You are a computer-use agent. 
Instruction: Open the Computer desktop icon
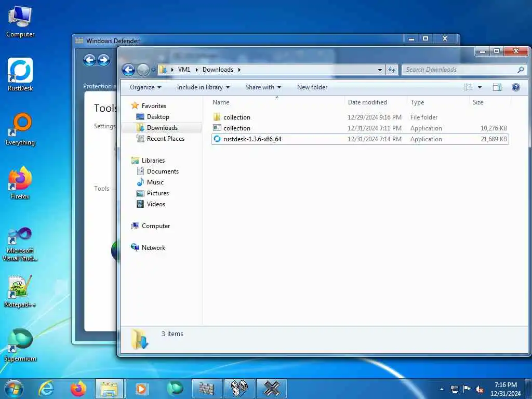(x=20, y=21)
